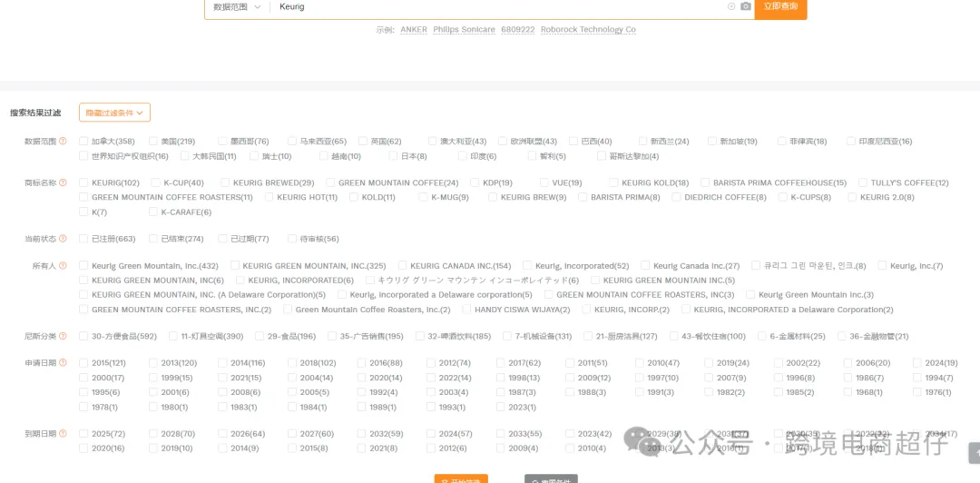
Task: Check expiry year 2028(70)
Action: pos(153,434)
